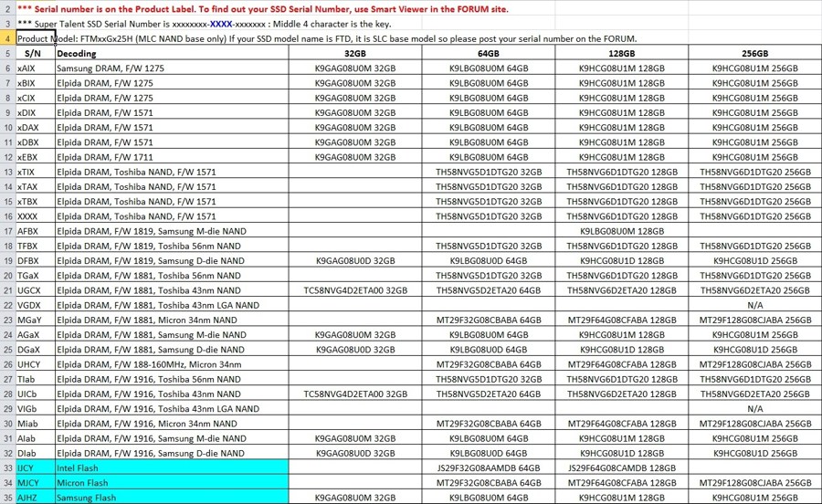
Task: Click the highlighted AJHZ serial cell
Action: coord(35,498)
